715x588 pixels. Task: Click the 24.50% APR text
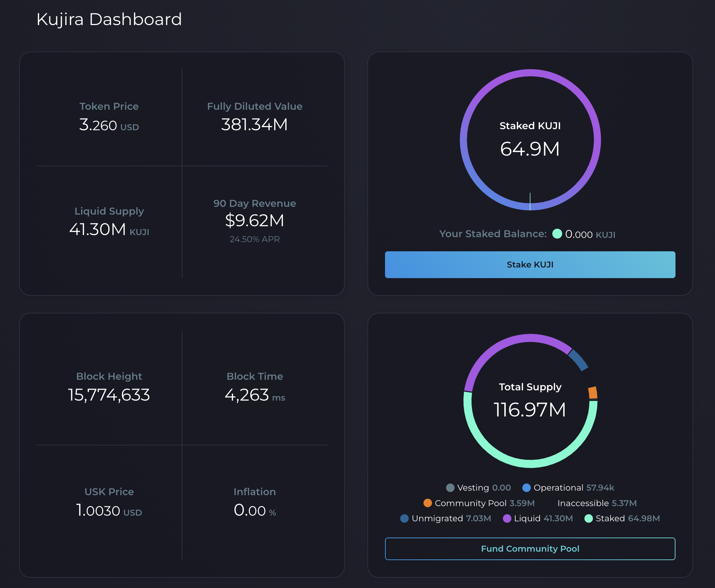click(254, 239)
